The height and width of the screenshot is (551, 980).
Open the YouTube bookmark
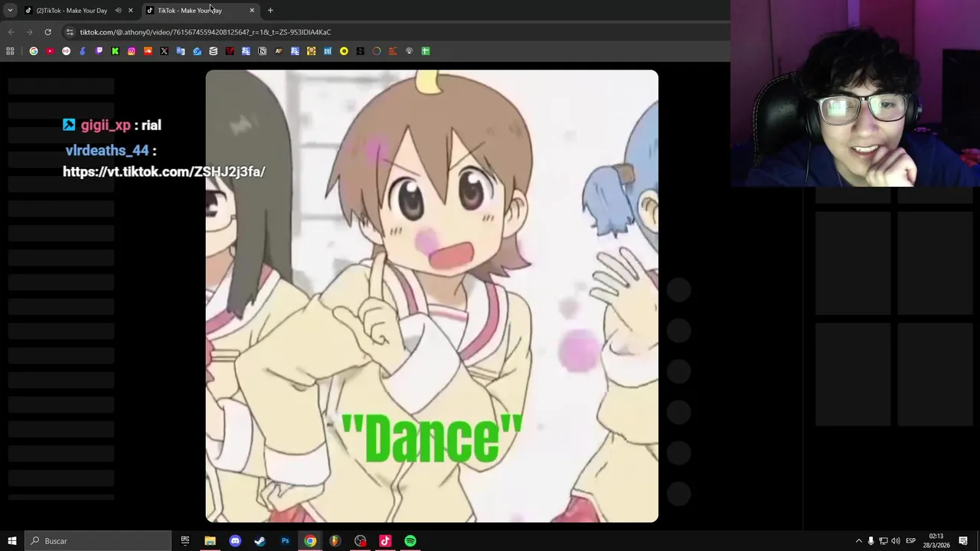coord(50,51)
